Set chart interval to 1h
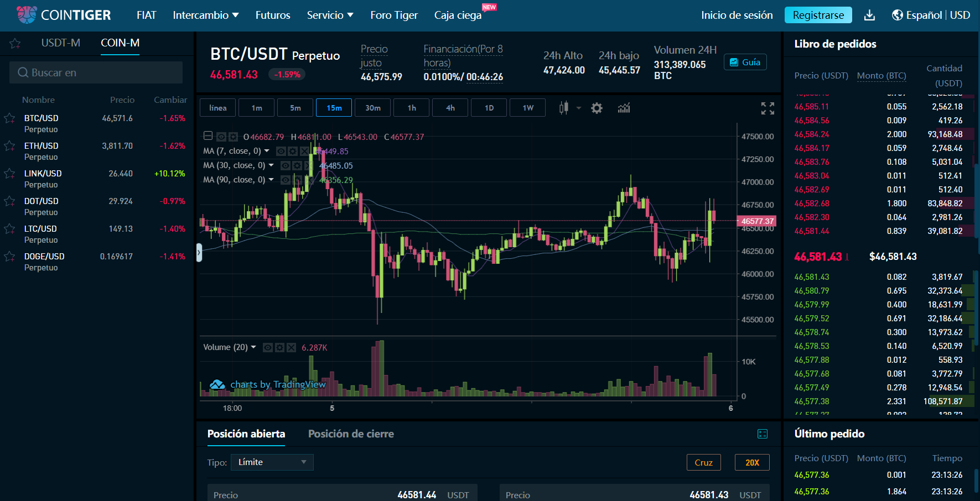The width and height of the screenshot is (980, 501). [412, 108]
